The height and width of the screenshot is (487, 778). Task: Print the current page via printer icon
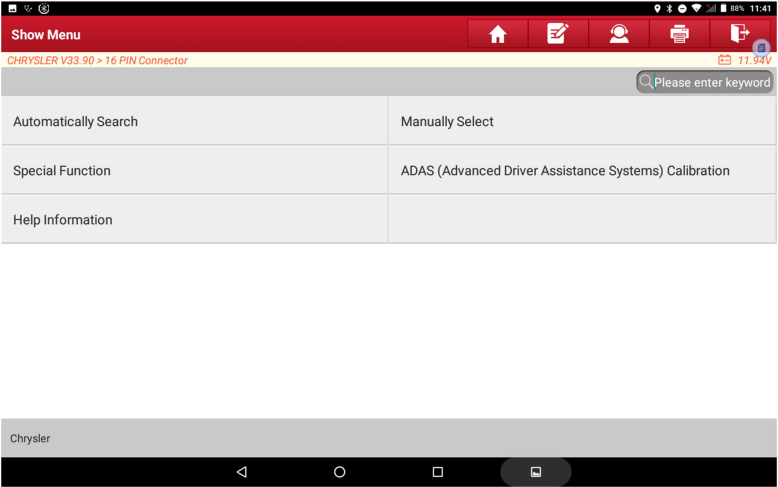pyautogui.click(x=679, y=34)
